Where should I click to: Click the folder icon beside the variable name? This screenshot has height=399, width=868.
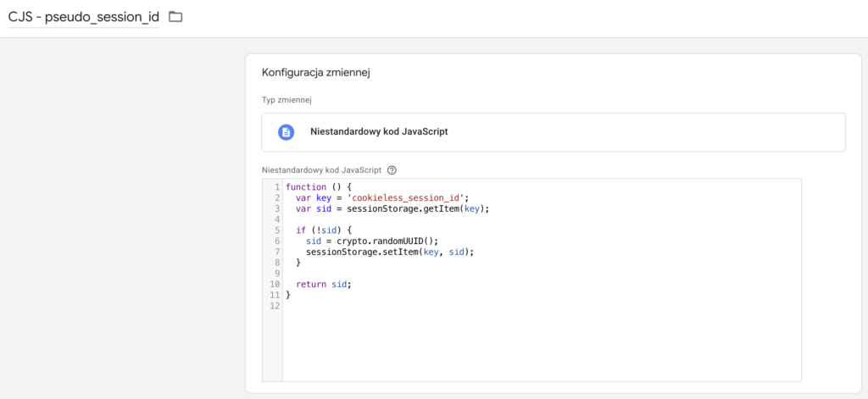point(175,17)
